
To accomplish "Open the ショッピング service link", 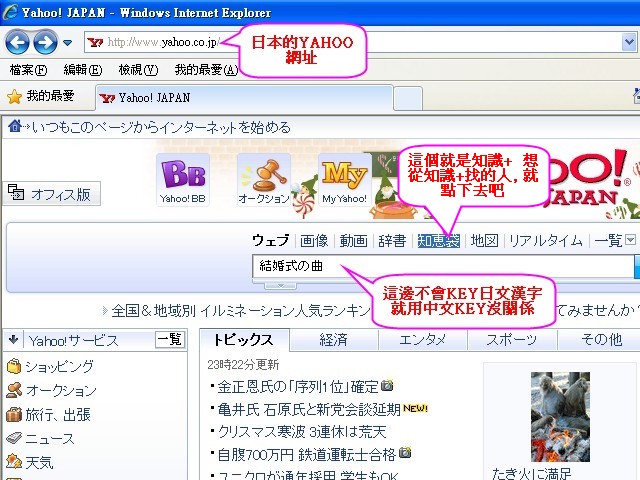I will click(x=60, y=366).
